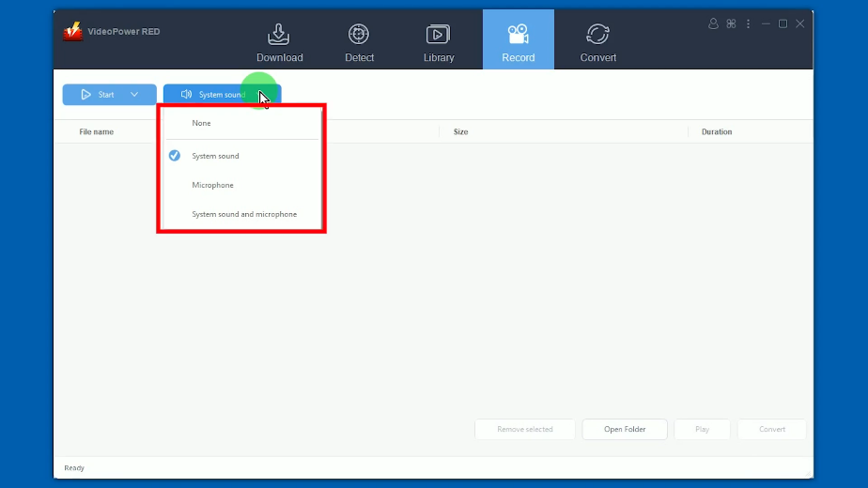Switch to the Detect tab
Screen dimensions: 868x488
[x=359, y=42]
